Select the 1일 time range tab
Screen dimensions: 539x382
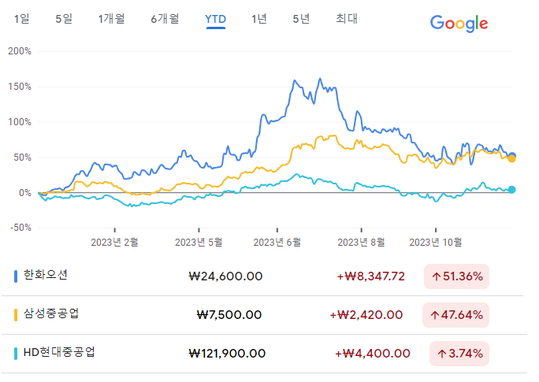(21, 19)
